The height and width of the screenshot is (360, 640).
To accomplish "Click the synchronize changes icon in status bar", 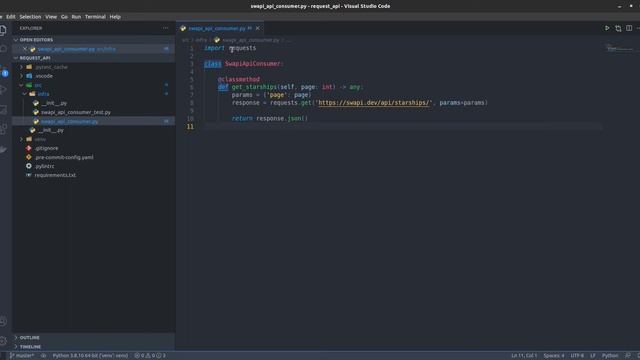I will click(43, 356).
